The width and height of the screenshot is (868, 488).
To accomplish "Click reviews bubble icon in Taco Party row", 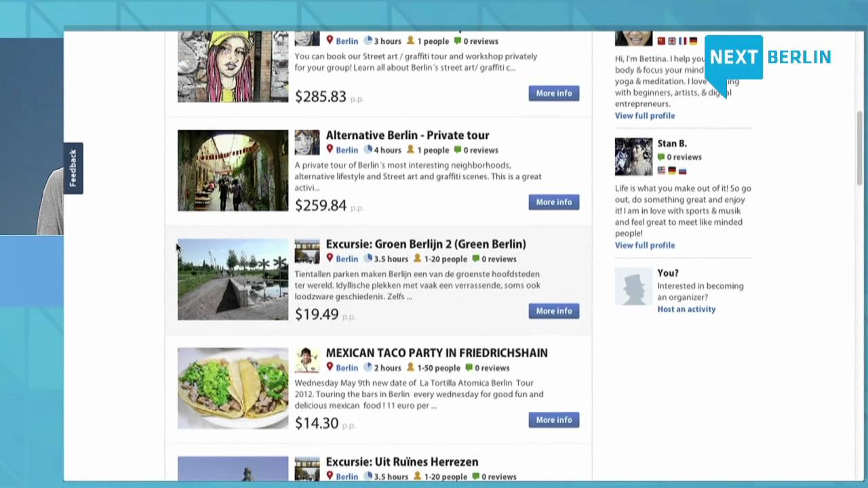I will coord(469,367).
